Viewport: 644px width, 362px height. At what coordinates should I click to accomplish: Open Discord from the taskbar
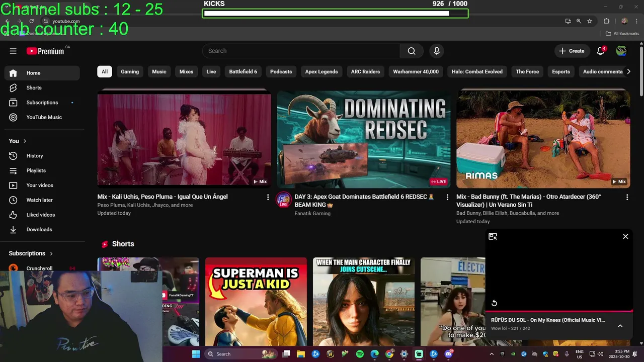[x=448, y=354]
